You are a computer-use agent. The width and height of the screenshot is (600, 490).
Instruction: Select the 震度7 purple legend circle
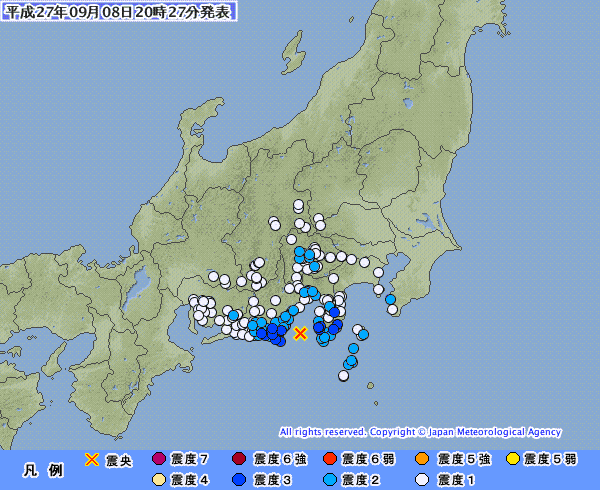coord(158,459)
